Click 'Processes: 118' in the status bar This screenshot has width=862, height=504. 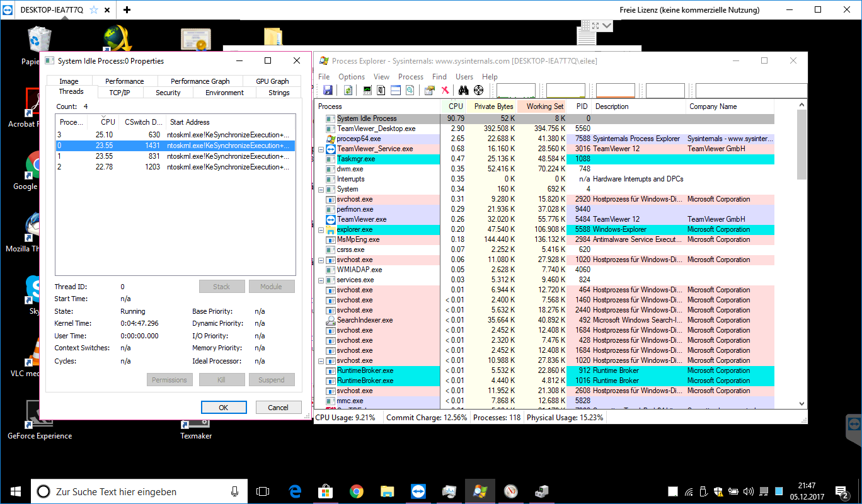click(x=497, y=418)
